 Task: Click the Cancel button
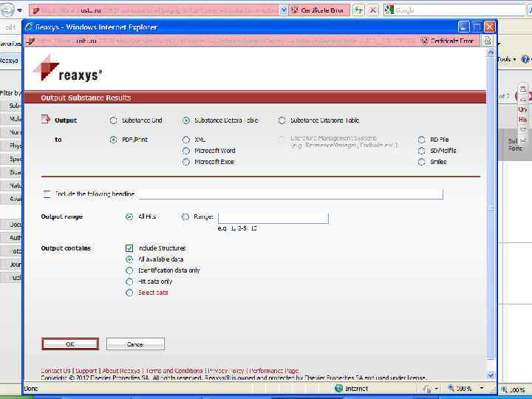click(135, 344)
